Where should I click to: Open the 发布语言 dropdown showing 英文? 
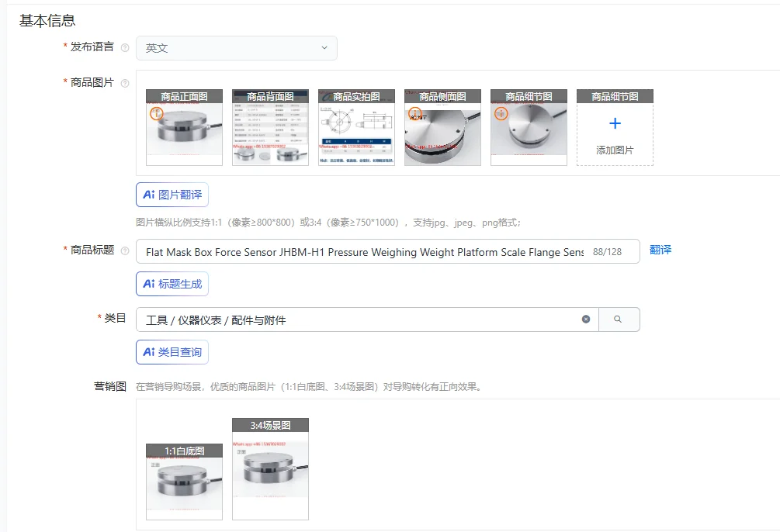click(x=236, y=48)
